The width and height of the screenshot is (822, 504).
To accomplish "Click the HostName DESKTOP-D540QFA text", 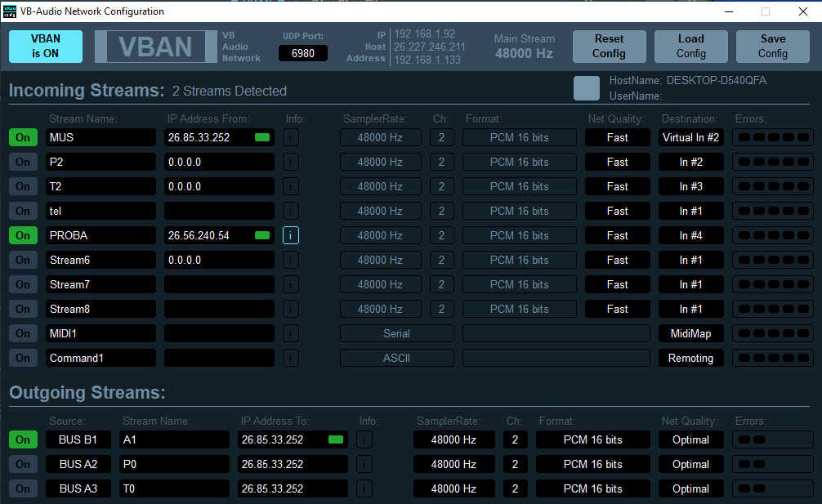I will (688, 80).
